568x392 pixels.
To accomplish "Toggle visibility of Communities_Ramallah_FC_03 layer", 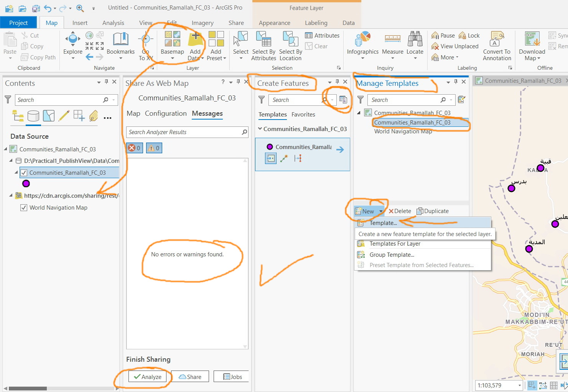I will point(23,173).
